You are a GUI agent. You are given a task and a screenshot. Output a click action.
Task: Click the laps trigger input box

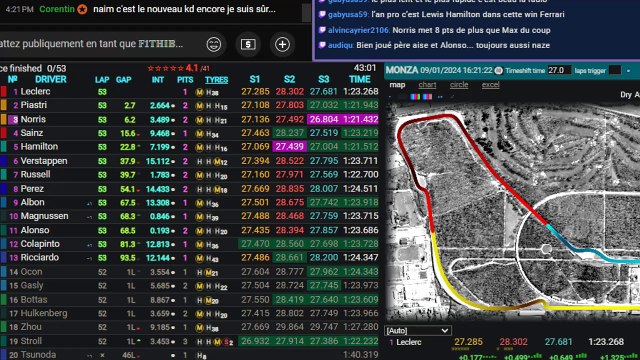tap(615, 70)
